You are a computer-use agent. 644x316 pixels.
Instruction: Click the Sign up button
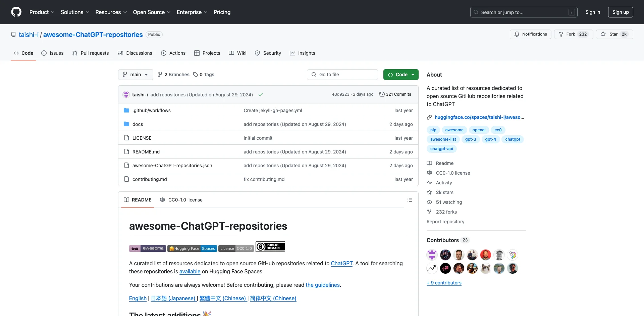(x=621, y=12)
